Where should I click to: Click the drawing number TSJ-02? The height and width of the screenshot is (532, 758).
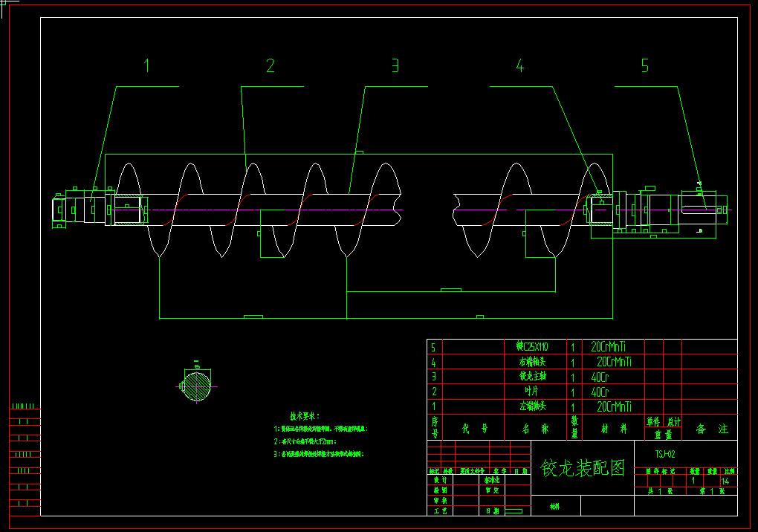[664, 454]
